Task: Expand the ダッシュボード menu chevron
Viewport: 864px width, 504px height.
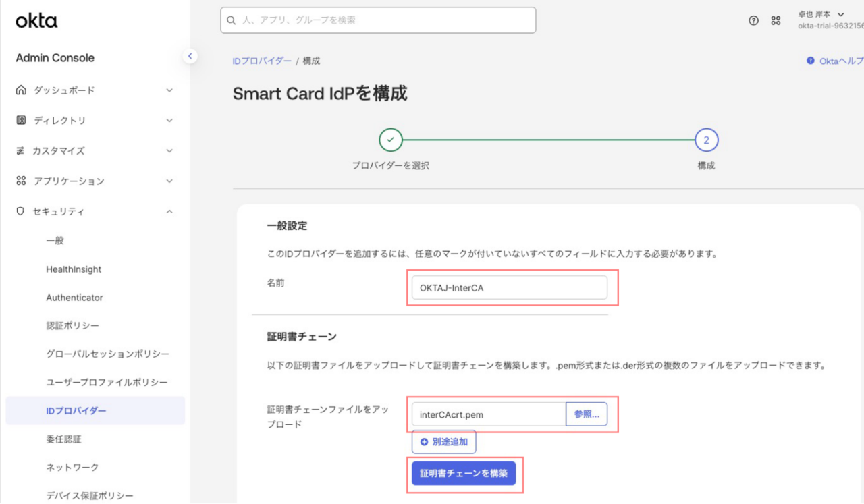Action: tap(169, 90)
